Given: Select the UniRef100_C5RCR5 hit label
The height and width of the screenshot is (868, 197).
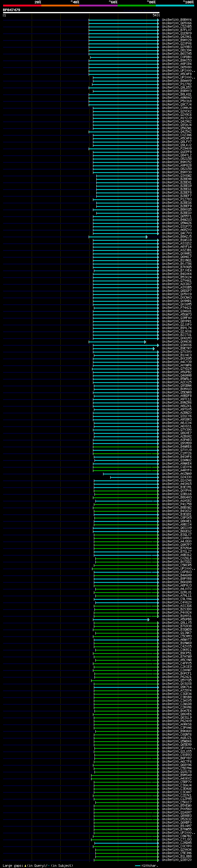Looking at the screenshot, I should pos(176,565).
